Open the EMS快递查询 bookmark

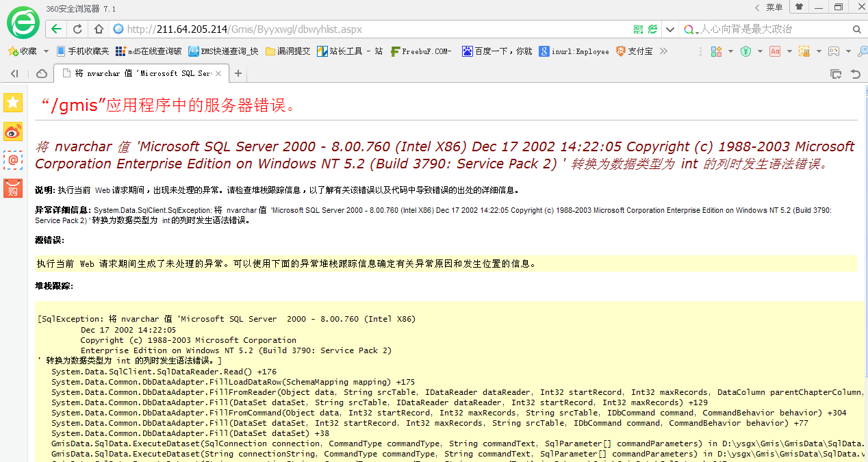coord(223,51)
